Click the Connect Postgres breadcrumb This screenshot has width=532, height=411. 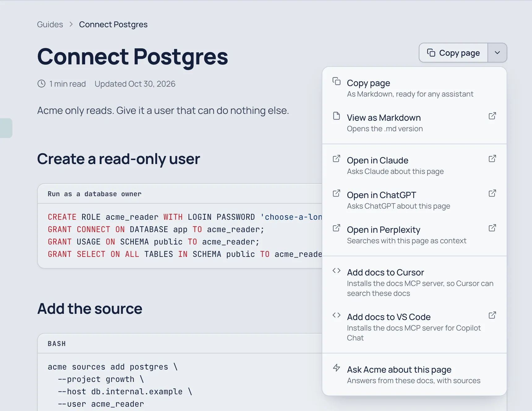[113, 24]
